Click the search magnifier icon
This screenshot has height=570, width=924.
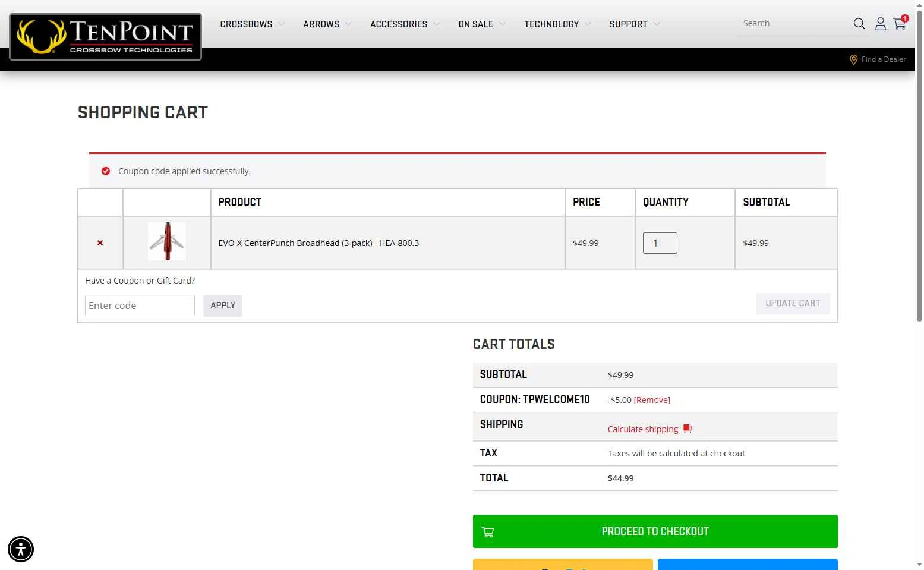coord(859,24)
